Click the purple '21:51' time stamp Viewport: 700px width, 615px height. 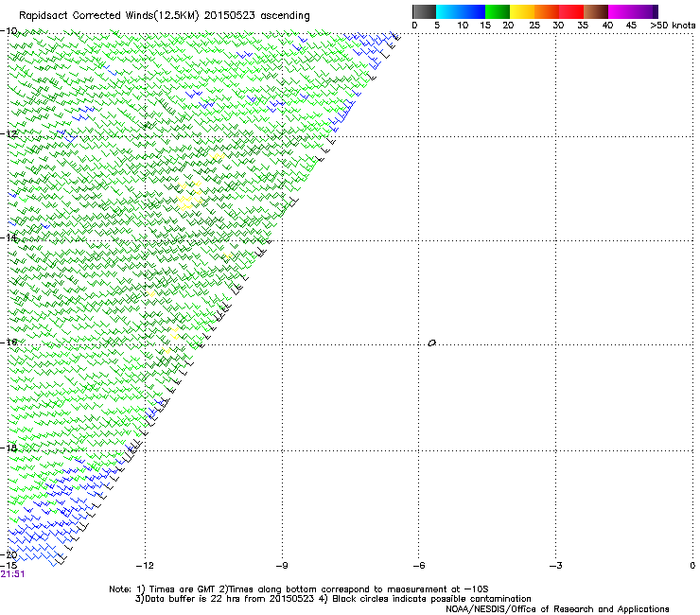pos(12,574)
